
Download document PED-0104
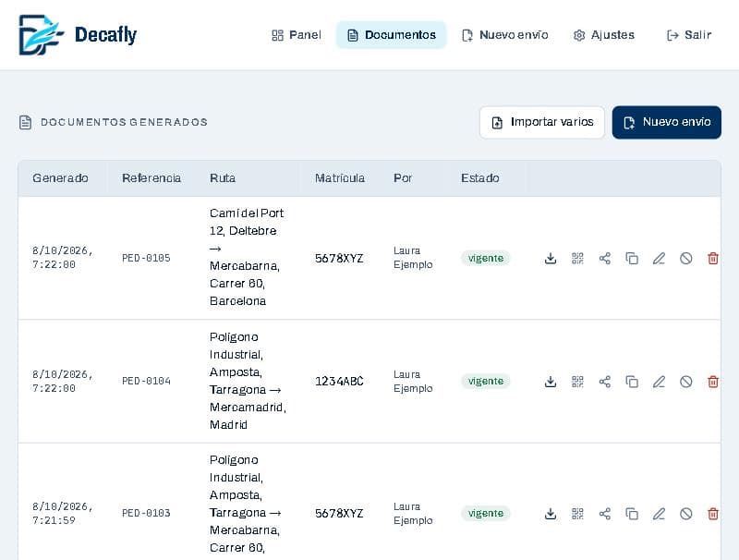click(550, 382)
